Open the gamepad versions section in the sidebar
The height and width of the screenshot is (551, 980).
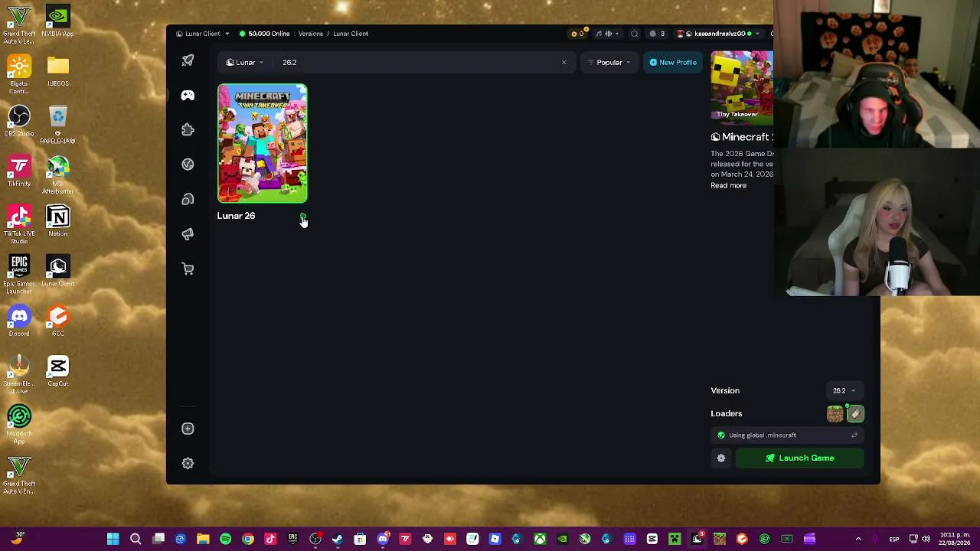click(x=188, y=95)
